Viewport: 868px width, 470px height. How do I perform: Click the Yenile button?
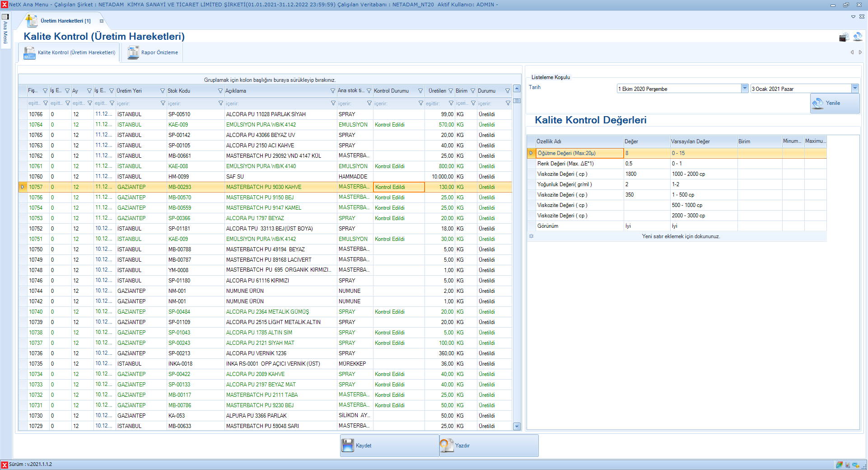tap(834, 103)
